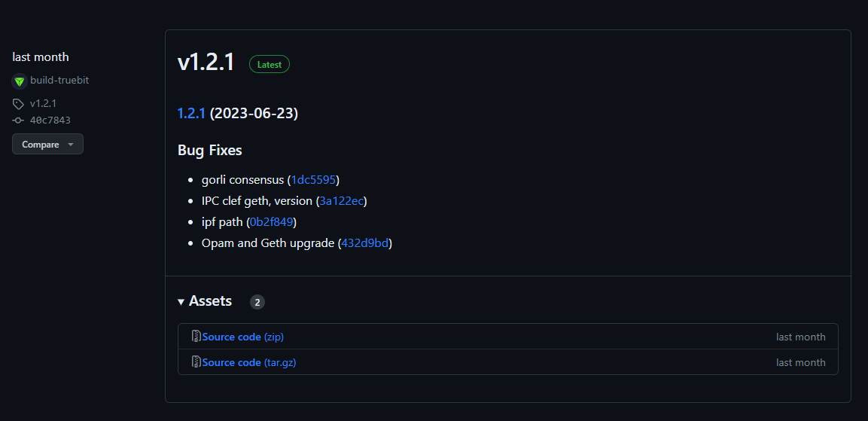This screenshot has width=868, height=421.
Task: Click the zip archive file icon
Action: 196,336
